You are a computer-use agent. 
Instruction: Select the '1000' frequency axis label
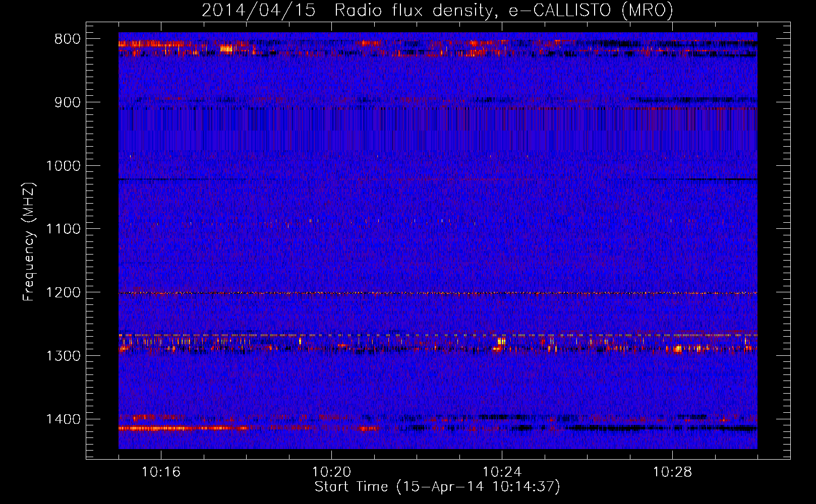[x=63, y=166]
